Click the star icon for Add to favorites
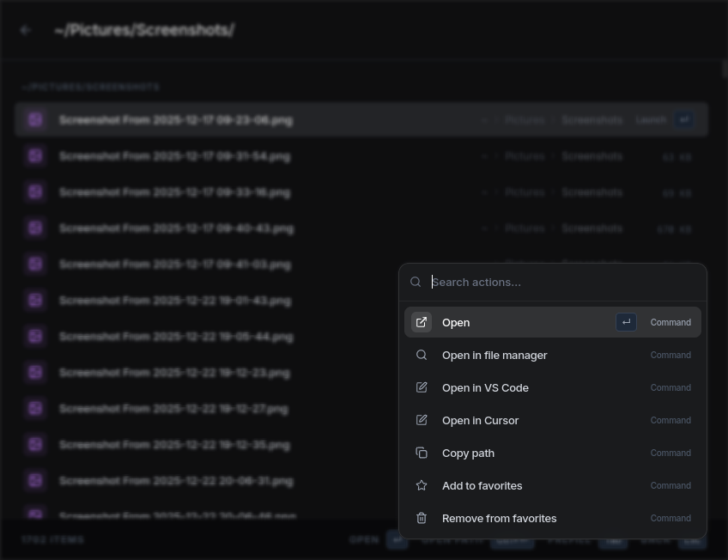The width and height of the screenshot is (728, 560). [x=422, y=485]
